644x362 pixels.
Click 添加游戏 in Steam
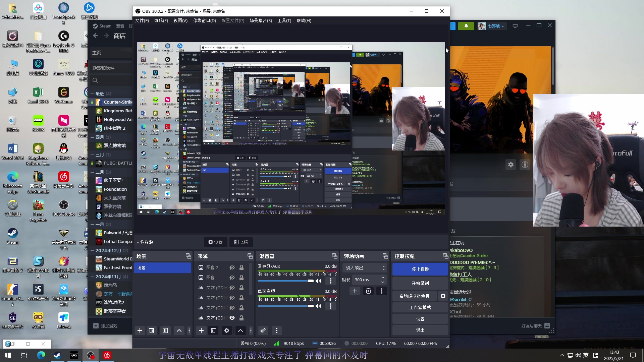click(106, 326)
